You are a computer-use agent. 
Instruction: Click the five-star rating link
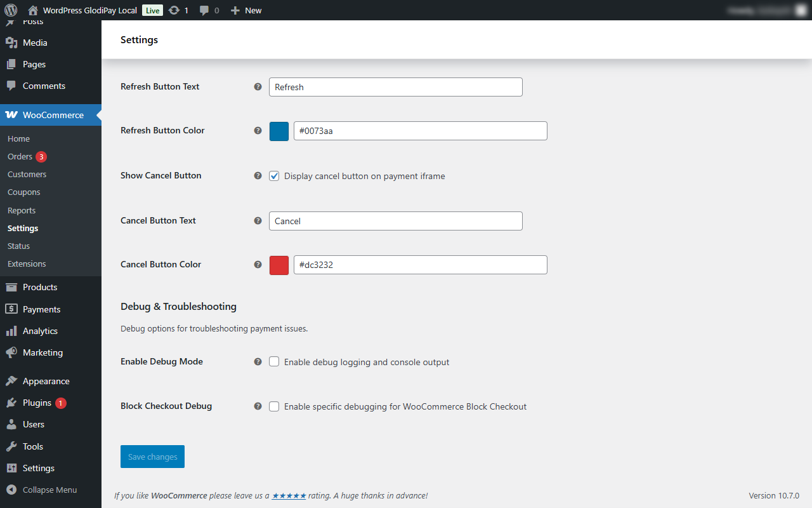(289, 495)
